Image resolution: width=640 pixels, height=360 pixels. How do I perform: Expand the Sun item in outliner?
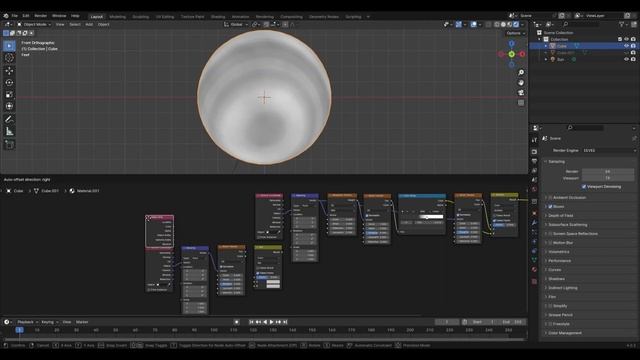tap(546, 59)
